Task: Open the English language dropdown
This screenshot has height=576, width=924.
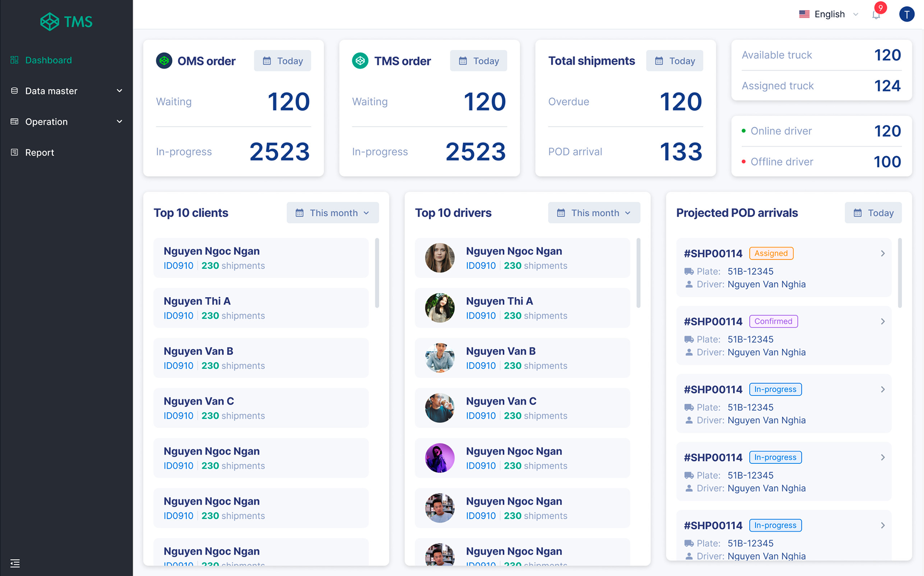Action: [829, 14]
